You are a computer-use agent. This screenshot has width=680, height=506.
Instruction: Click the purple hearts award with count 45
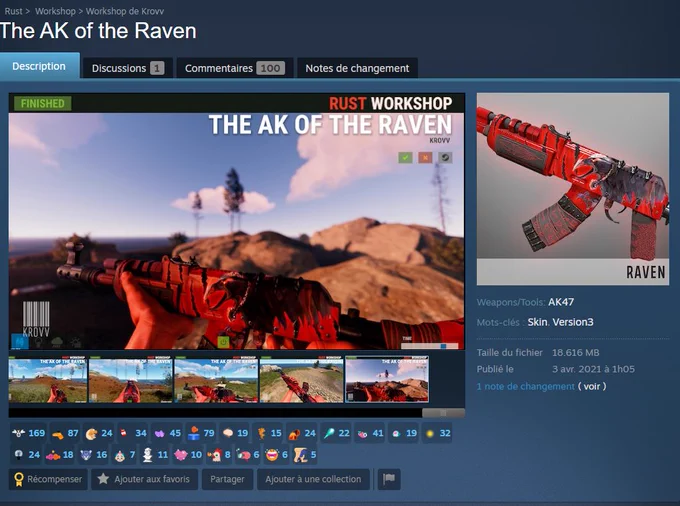[167, 433]
